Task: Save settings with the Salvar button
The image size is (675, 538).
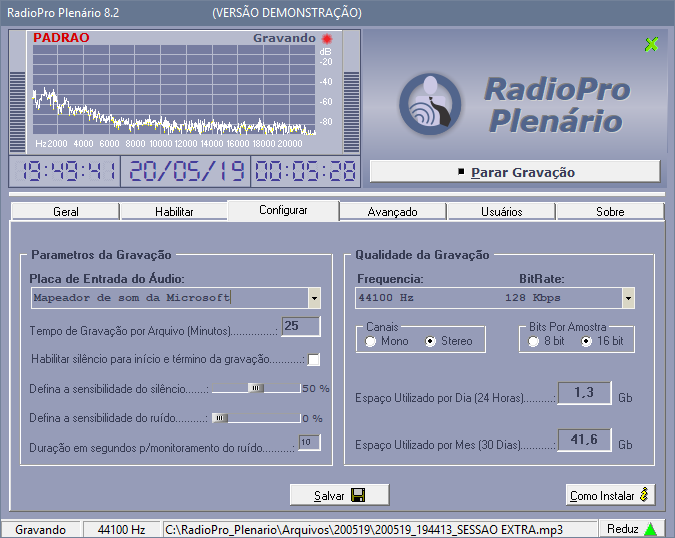Action: 340,495
